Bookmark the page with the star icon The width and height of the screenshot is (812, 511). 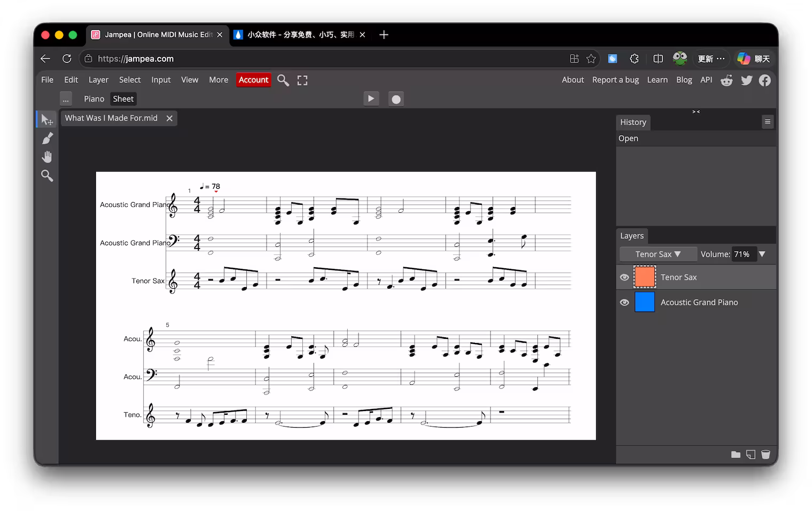pos(591,59)
